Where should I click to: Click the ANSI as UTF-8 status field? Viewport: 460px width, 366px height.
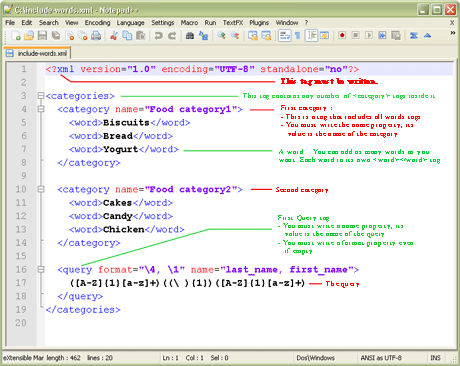click(x=381, y=358)
